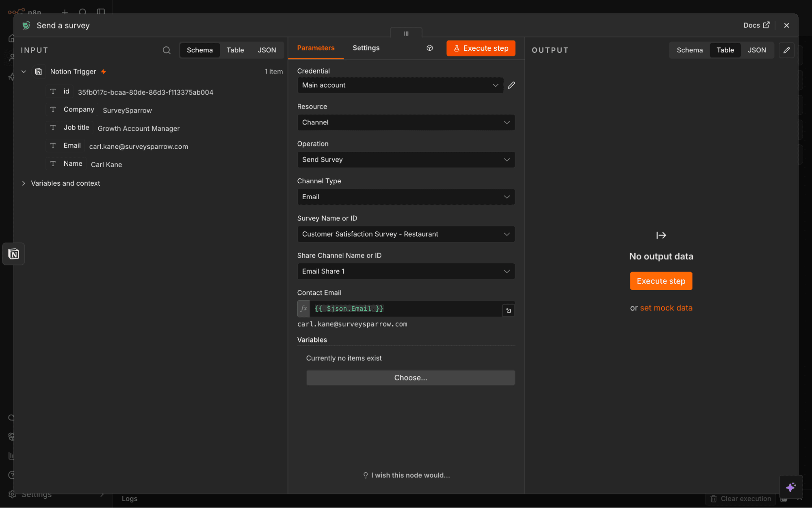
Task: Open the Docs link
Action: (x=756, y=25)
